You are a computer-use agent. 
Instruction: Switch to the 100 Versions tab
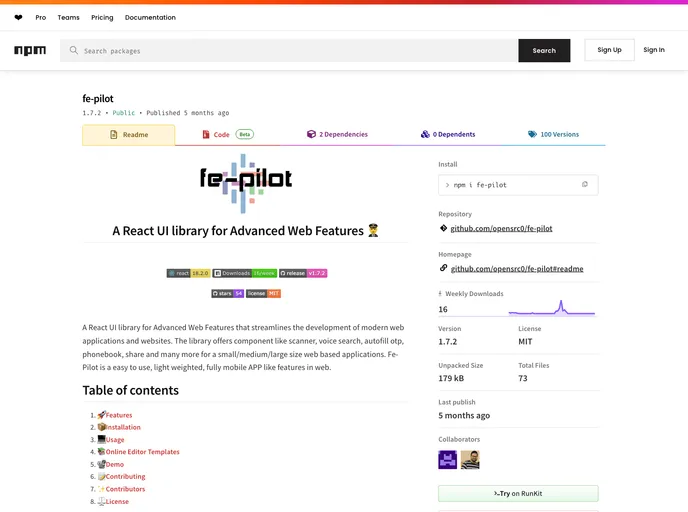point(553,134)
